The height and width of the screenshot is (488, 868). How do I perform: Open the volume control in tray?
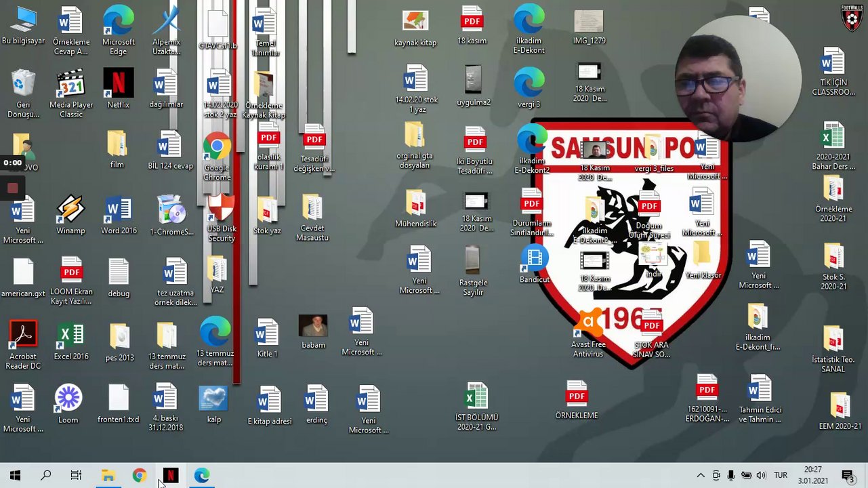point(761,476)
